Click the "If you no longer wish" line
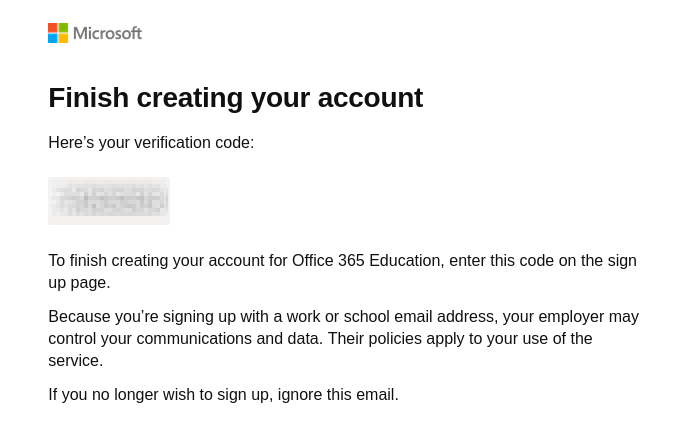The width and height of the screenshot is (681, 426). [223, 395]
